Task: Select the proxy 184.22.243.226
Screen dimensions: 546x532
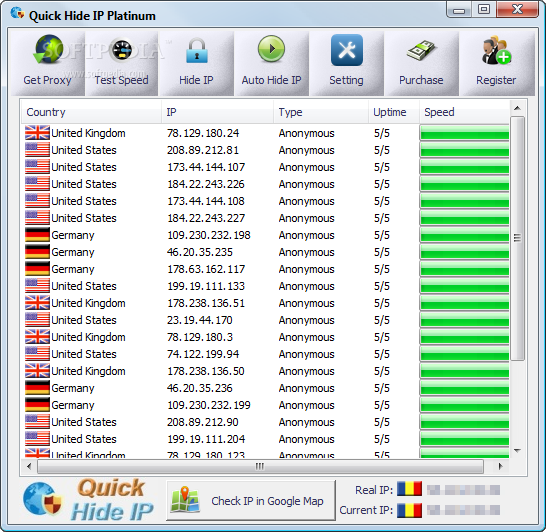Action: tap(206, 184)
